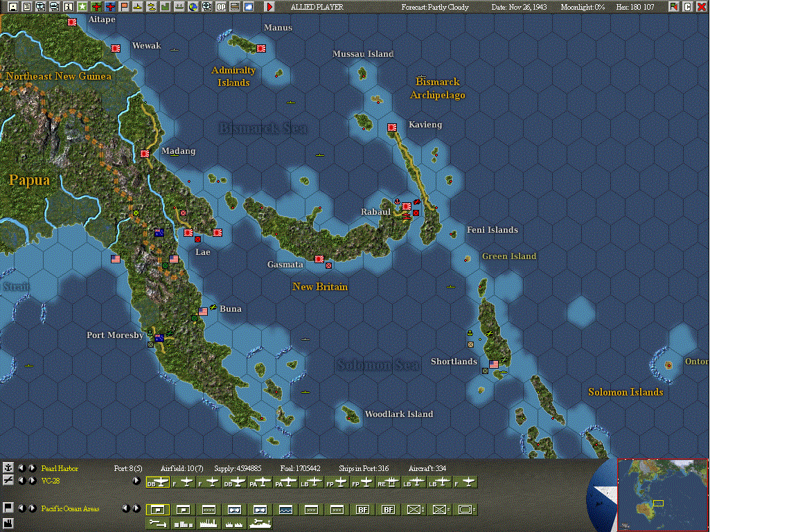Click the 'C' toolbar button
This screenshot has height=532, width=798.
[x=688, y=7]
